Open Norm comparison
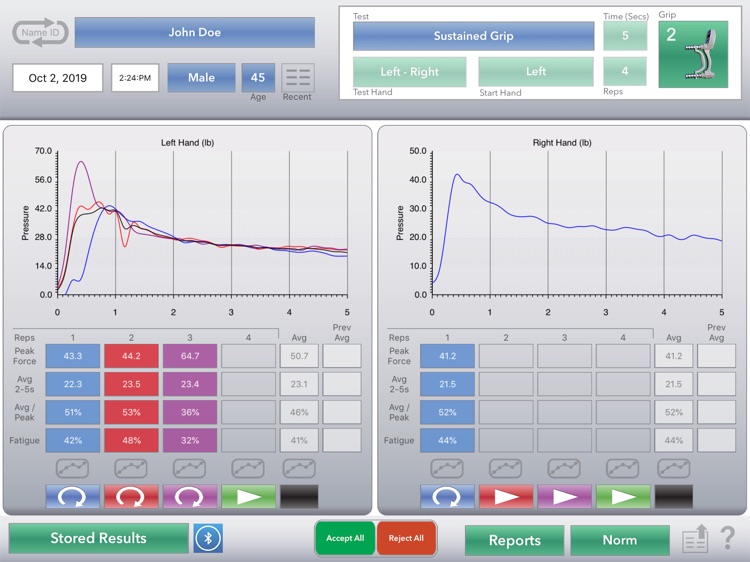This screenshot has height=562, width=750. pos(620,540)
